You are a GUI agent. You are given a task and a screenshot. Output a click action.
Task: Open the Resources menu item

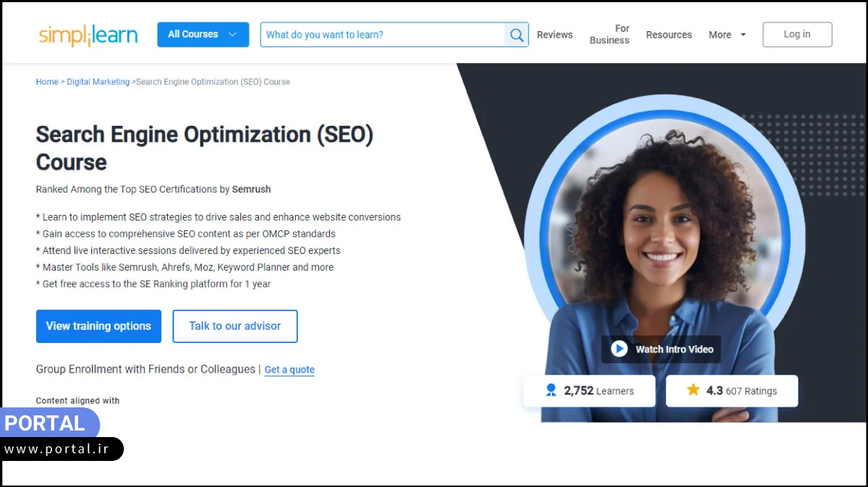point(669,35)
